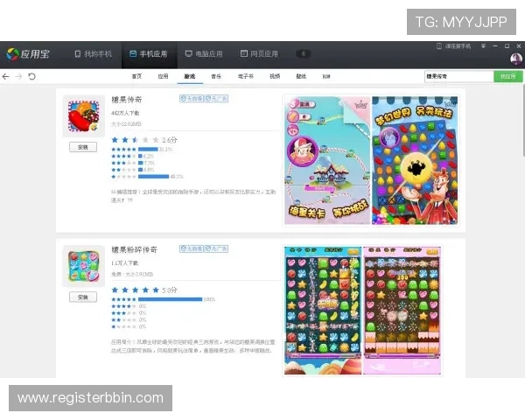Go forward with the forward arrow
525x420 pixels.
point(18,77)
